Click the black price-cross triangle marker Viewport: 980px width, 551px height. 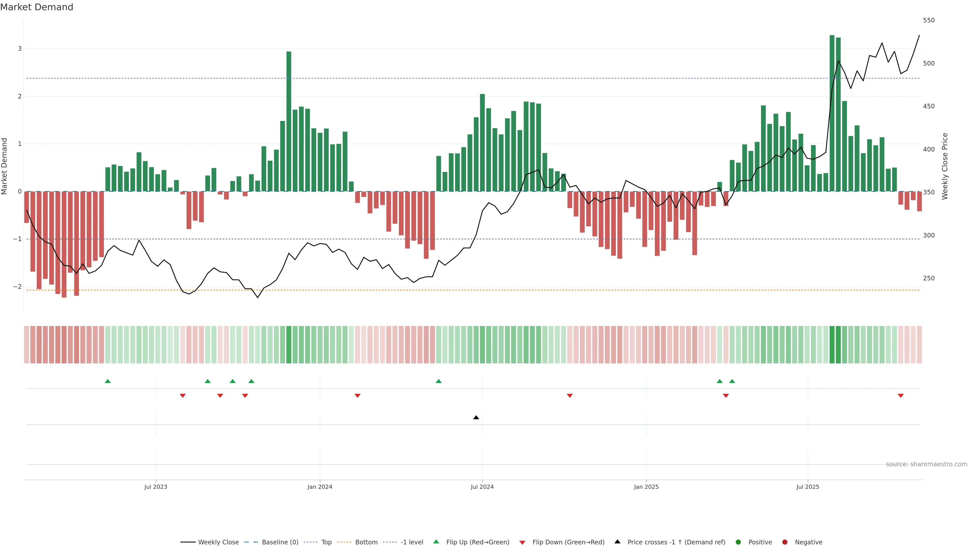476,418
